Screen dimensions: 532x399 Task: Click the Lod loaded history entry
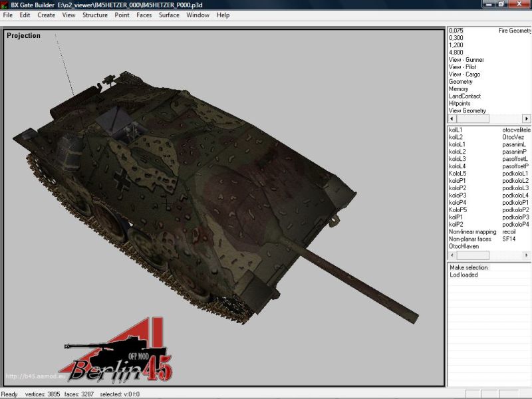464,275
